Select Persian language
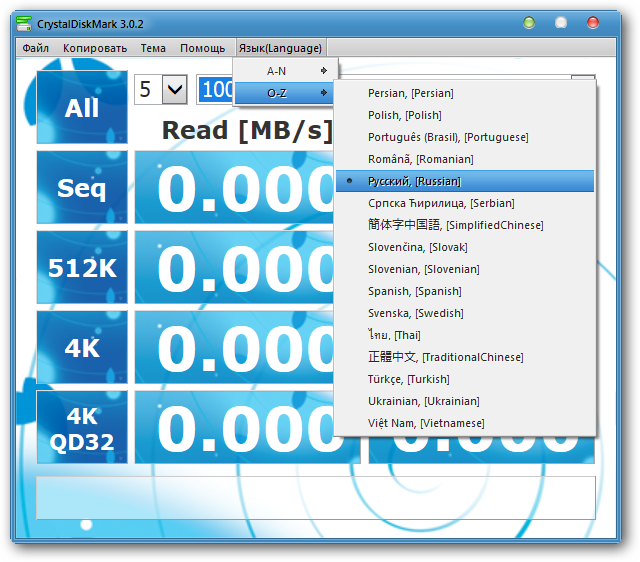Viewport: 640px width, 562px height. point(464,93)
